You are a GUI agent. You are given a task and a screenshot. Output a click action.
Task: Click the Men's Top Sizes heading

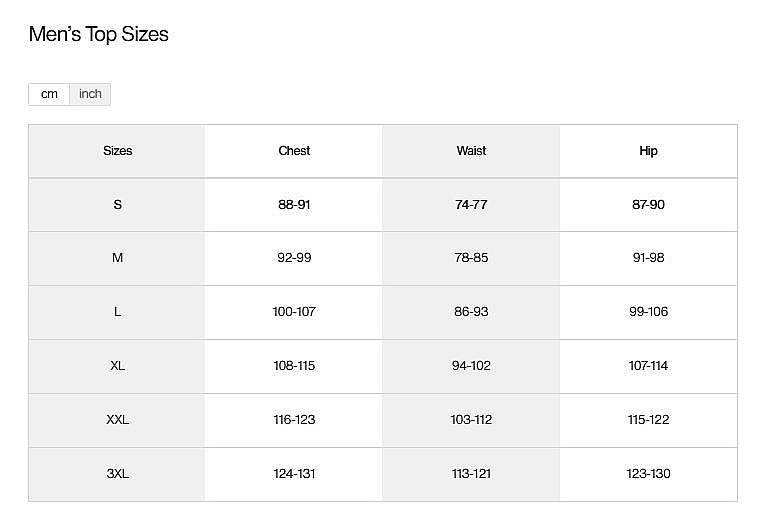(98, 34)
